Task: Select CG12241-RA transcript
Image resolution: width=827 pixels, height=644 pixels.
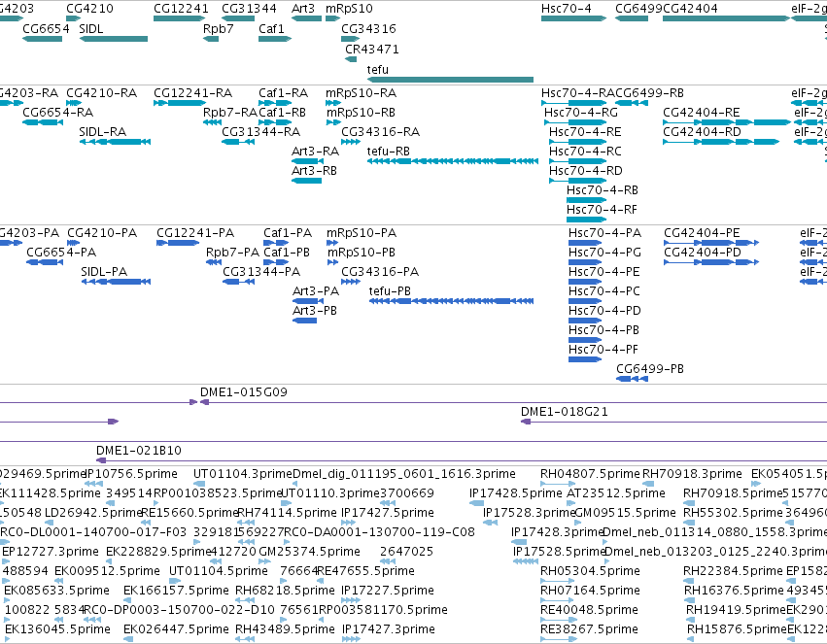Action: (x=180, y=103)
